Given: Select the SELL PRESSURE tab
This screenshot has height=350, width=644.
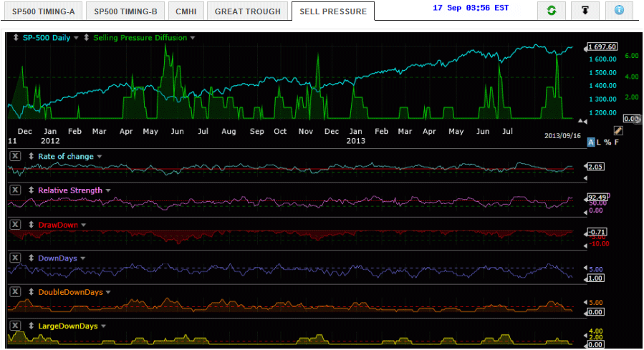Looking at the screenshot, I should [x=333, y=11].
